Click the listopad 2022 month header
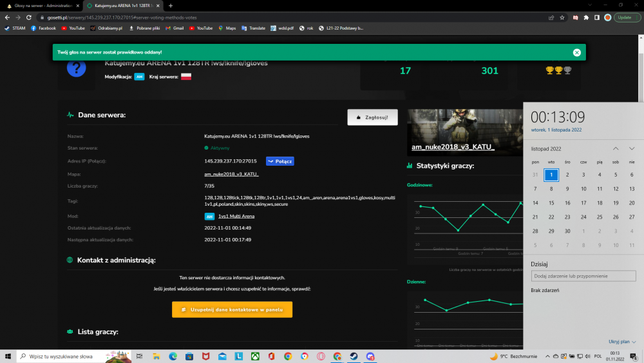The width and height of the screenshot is (644, 363). tap(546, 149)
